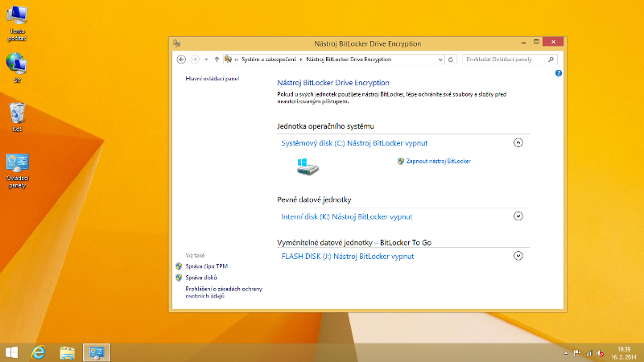Screen dimensions: 644x362
Task: Click the refresh button beside address bar
Action: (x=451, y=60)
